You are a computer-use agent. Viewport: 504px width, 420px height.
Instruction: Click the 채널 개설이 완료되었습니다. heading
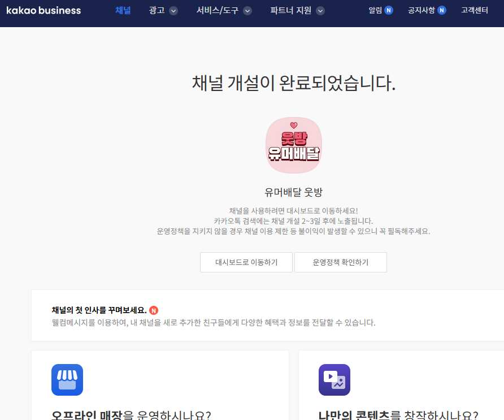(x=293, y=83)
